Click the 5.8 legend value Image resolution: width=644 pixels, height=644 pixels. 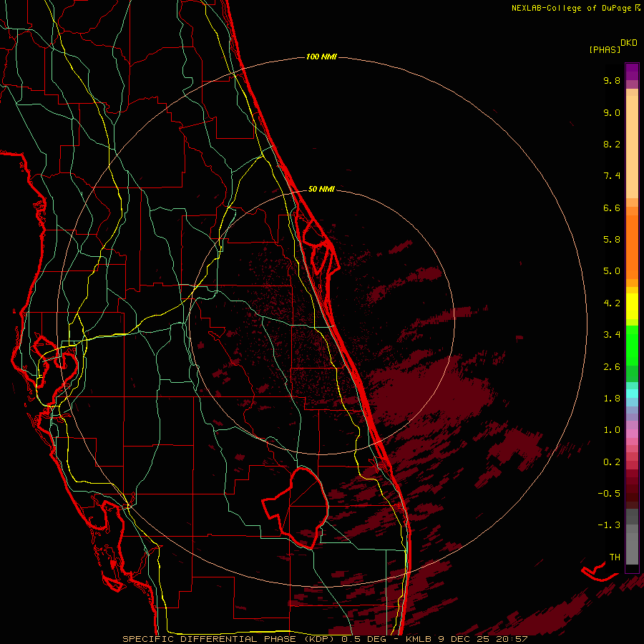pyautogui.click(x=612, y=240)
